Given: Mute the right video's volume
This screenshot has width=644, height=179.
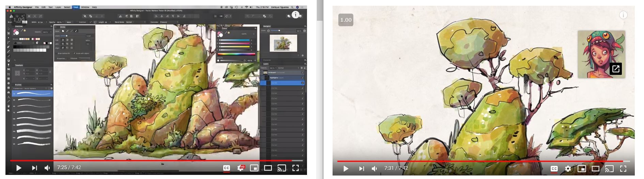Looking at the screenshot, I should tap(374, 168).
